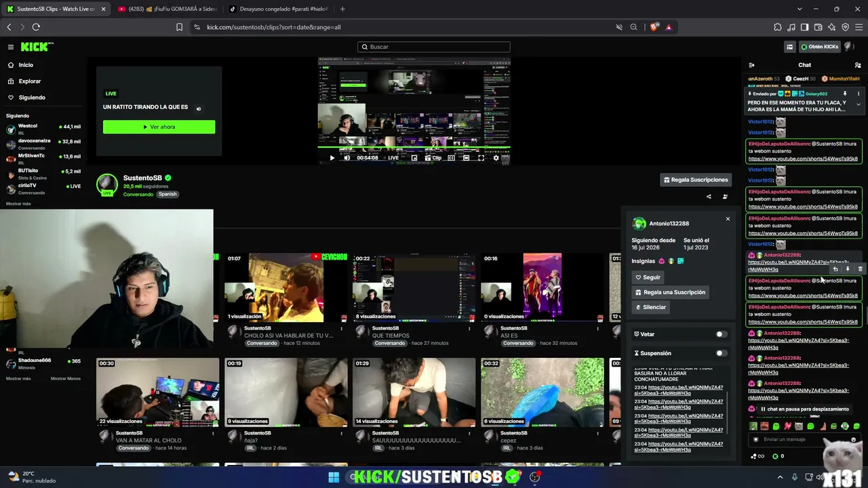
Task: Expand the pinned chat message
Action: tap(859, 104)
